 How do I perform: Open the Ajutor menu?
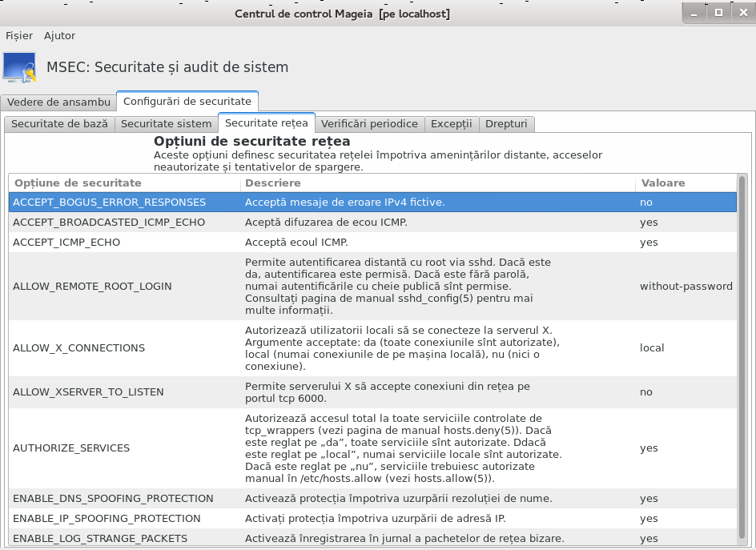coord(59,36)
